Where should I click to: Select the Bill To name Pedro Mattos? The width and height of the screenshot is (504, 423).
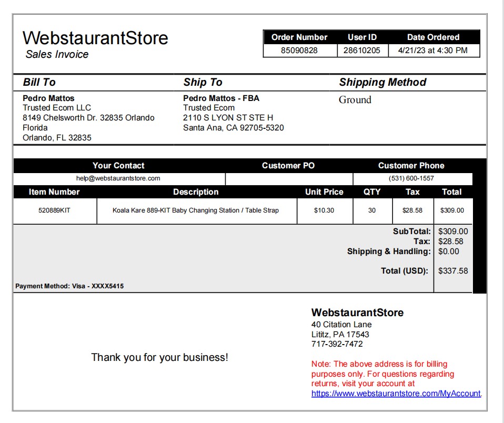pyautogui.click(x=48, y=98)
